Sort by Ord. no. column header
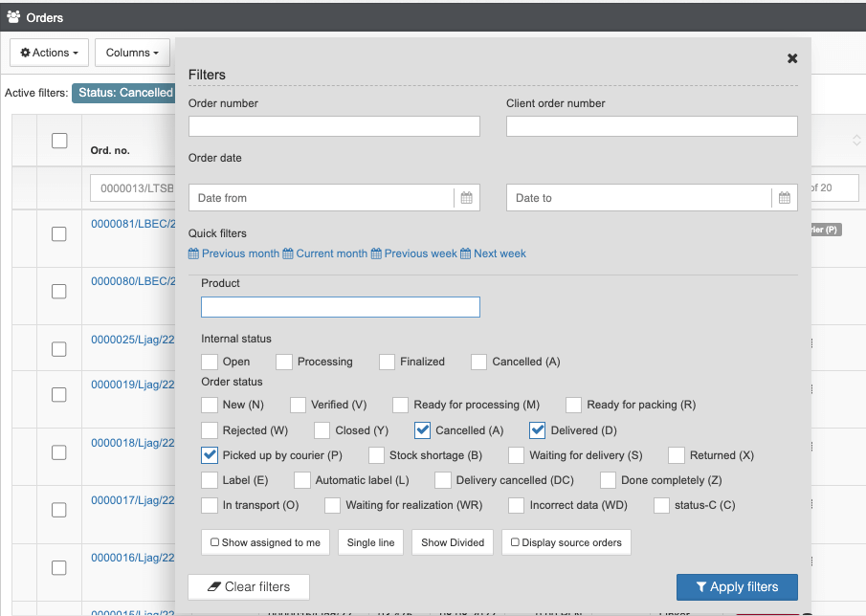866x616 pixels. 110,150
